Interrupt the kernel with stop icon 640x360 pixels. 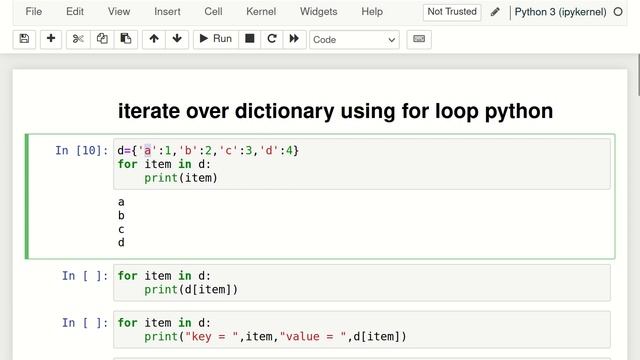tap(249, 39)
